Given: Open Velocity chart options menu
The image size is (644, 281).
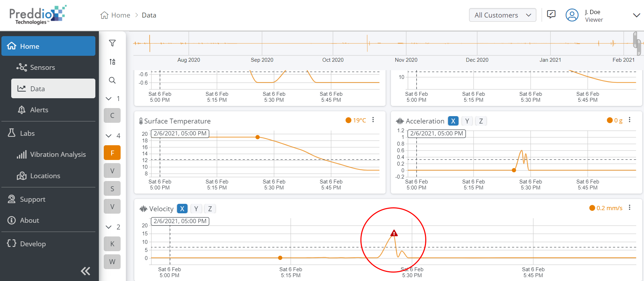Looking at the screenshot, I should (x=630, y=208).
